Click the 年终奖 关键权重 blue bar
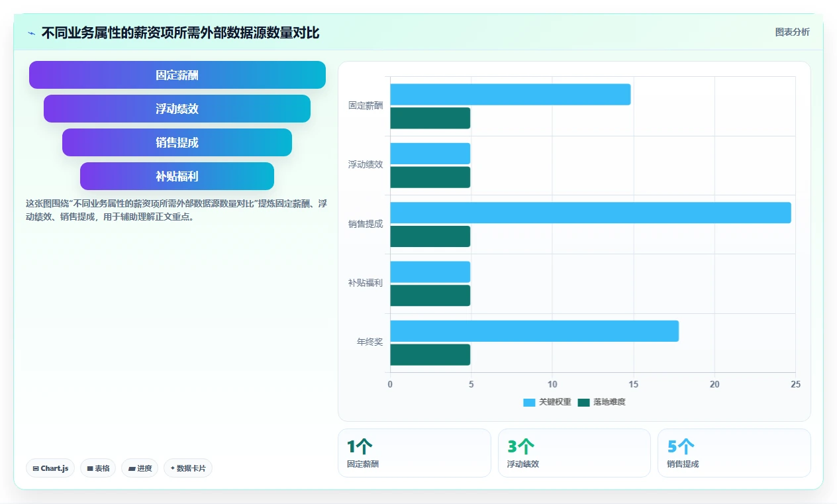 click(534, 331)
